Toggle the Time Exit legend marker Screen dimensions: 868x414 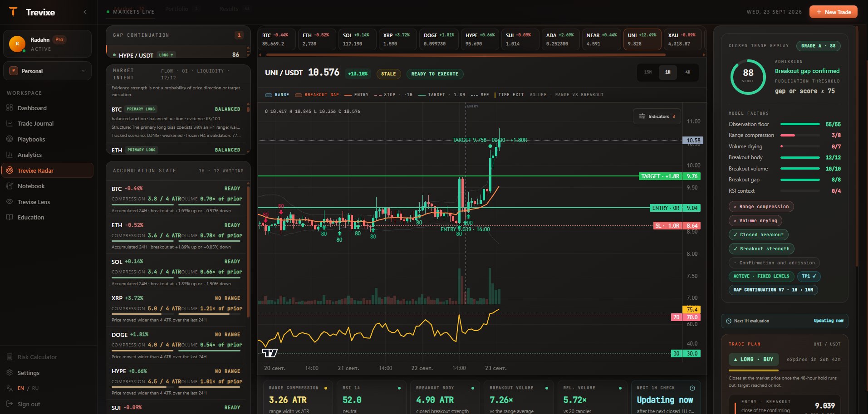[x=509, y=95]
